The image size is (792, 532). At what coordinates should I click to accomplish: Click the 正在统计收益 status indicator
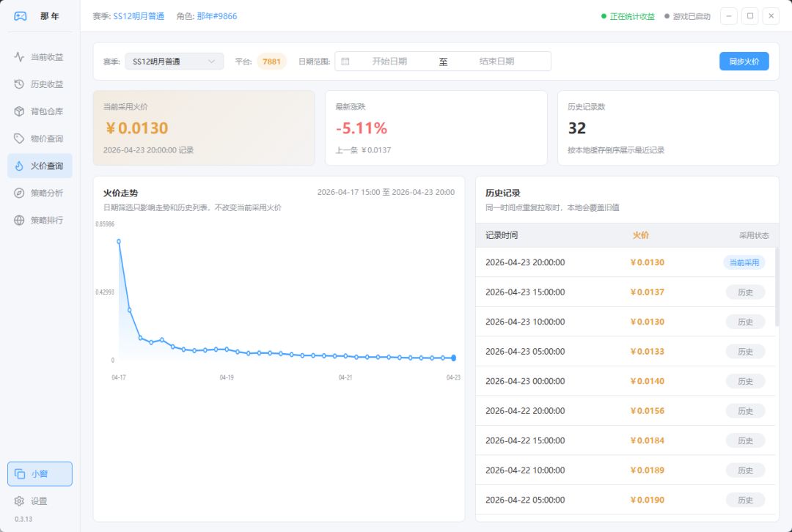coord(628,17)
